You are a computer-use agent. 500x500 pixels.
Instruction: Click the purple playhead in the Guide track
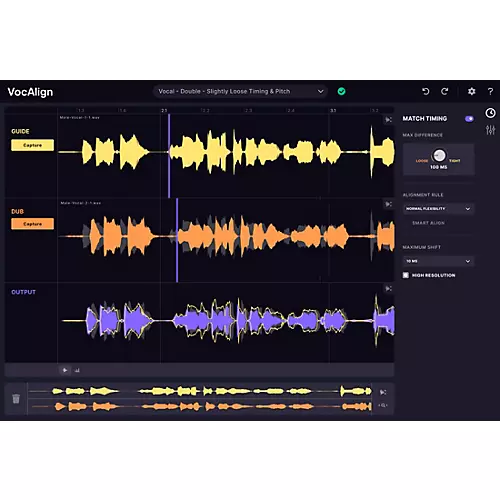coord(169,156)
